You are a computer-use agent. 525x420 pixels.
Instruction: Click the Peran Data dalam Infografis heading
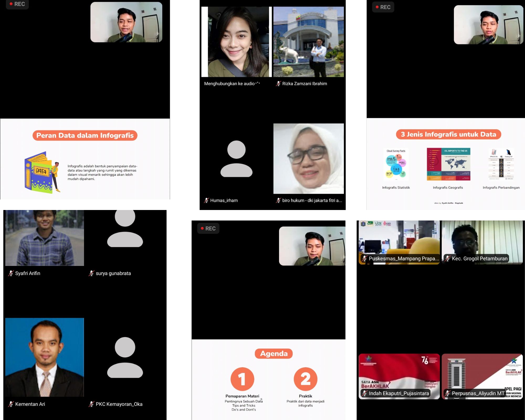(85, 135)
